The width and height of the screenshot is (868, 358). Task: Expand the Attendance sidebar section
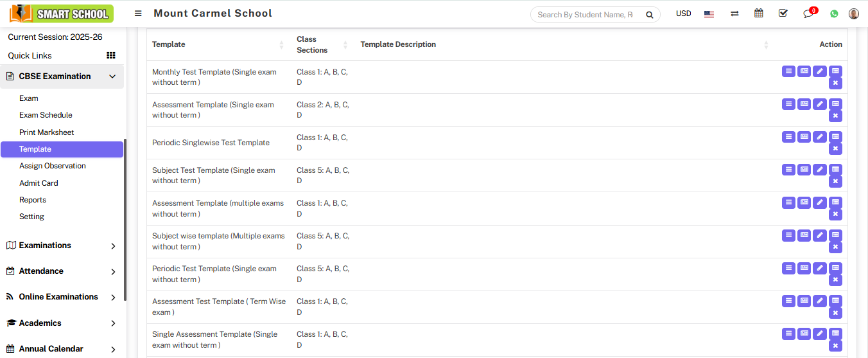113,271
